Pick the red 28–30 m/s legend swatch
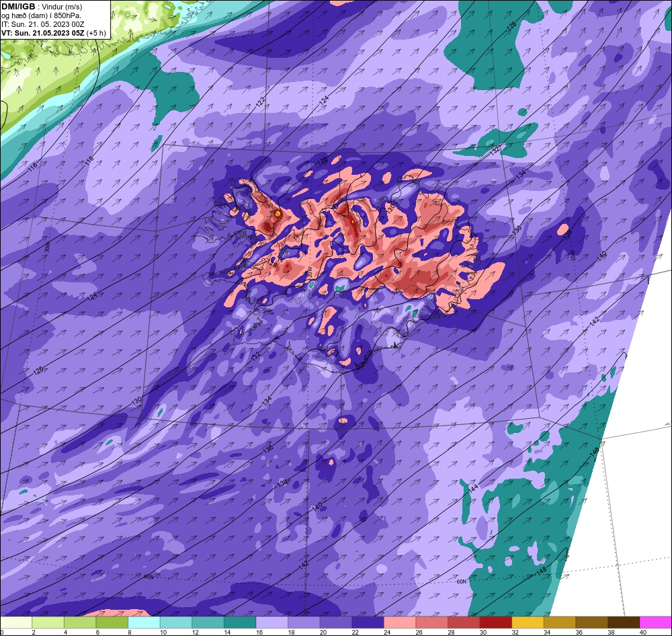Image resolution: width=672 pixels, height=636 pixels. click(x=464, y=623)
